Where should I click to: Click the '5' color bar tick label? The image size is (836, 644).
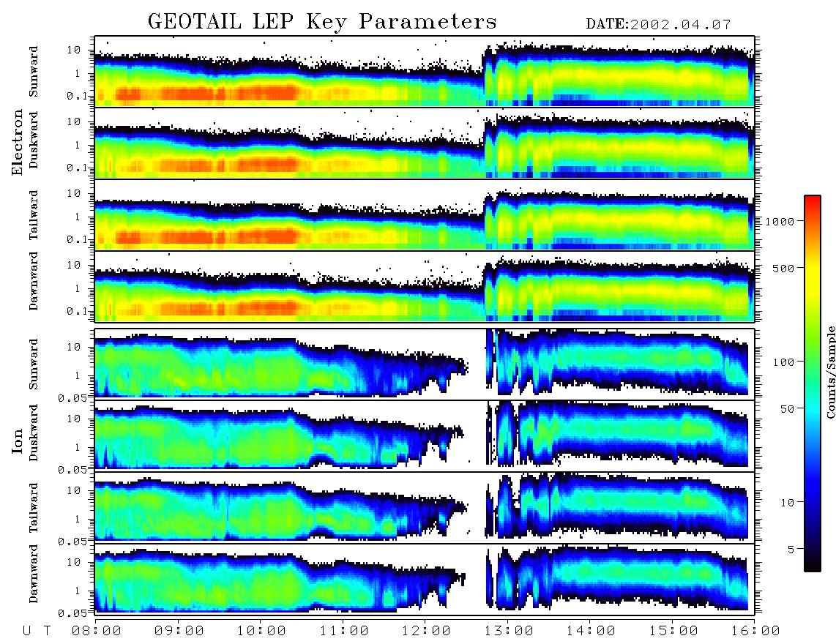coord(791,549)
